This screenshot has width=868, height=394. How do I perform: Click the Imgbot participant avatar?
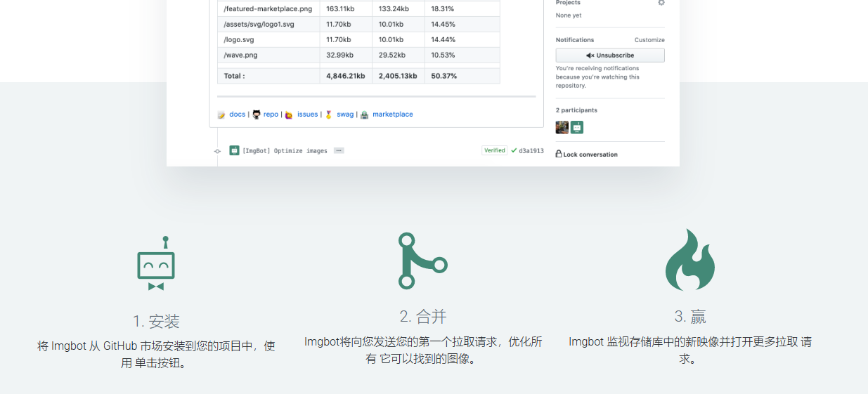pos(577,127)
